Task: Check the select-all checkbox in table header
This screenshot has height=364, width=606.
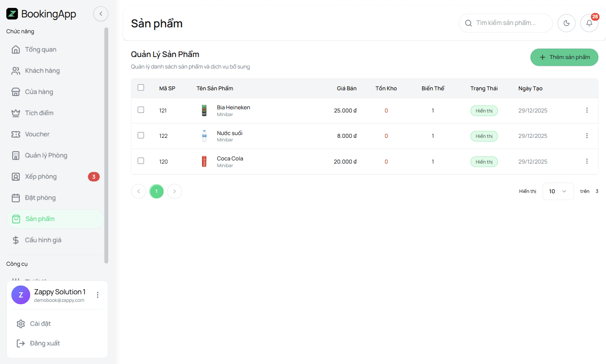Action: pyautogui.click(x=141, y=88)
